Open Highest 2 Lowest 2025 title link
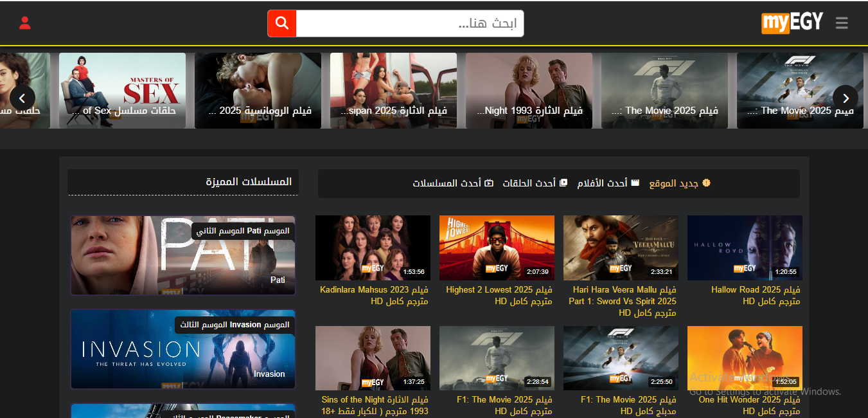 (x=499, y=295)
